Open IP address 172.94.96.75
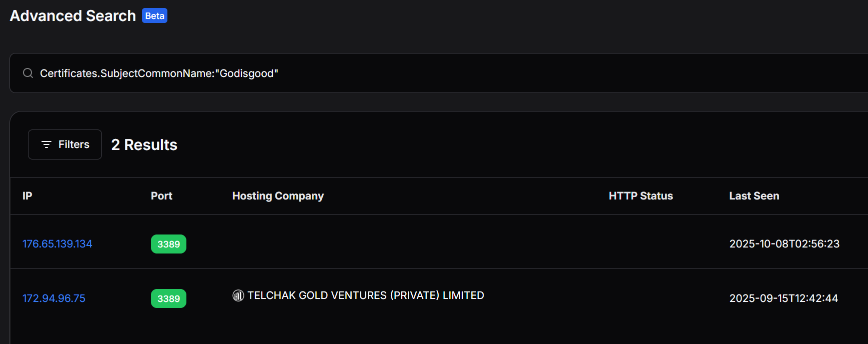Screen dimensions: 868x344 pos(54,298)
